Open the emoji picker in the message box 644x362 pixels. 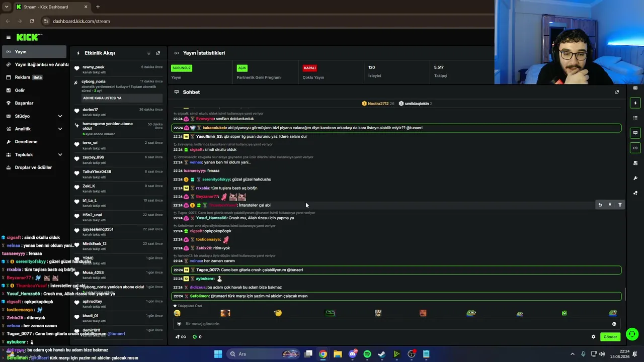point(614,324)
